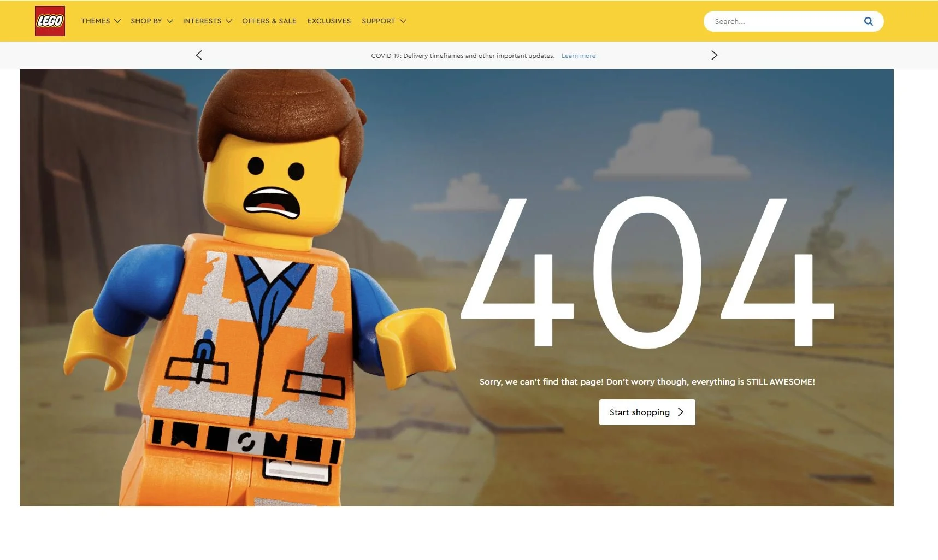938x560 pixels.
Task: Click the search magnifier icon
Action: coord(868,21)
